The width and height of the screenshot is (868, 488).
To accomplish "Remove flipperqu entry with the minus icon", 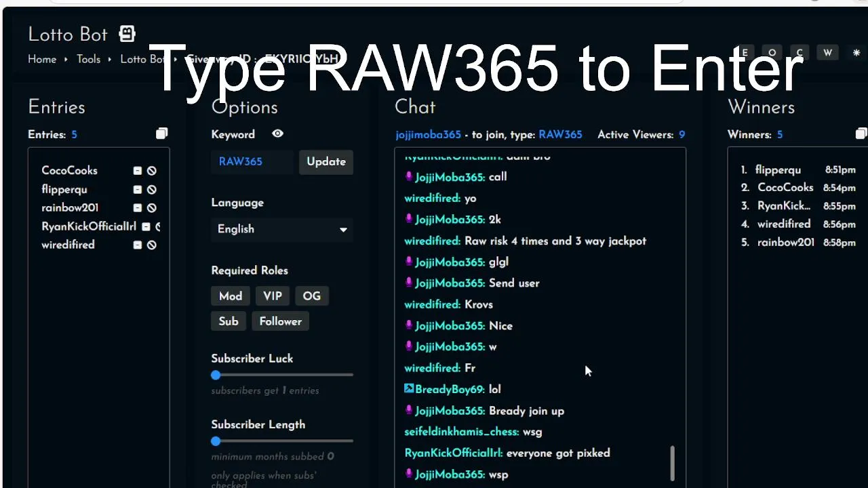I will (138, 190).
